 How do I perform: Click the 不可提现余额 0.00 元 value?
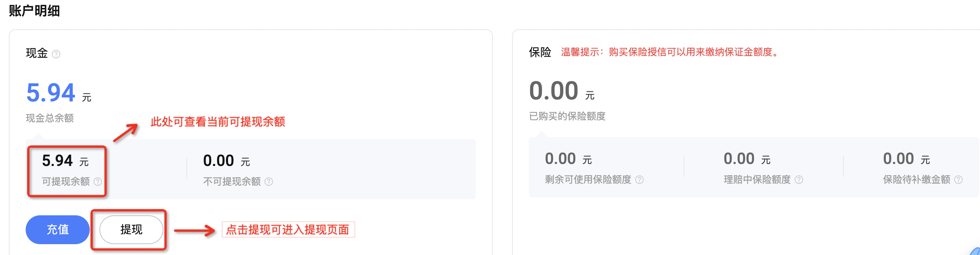226,161
